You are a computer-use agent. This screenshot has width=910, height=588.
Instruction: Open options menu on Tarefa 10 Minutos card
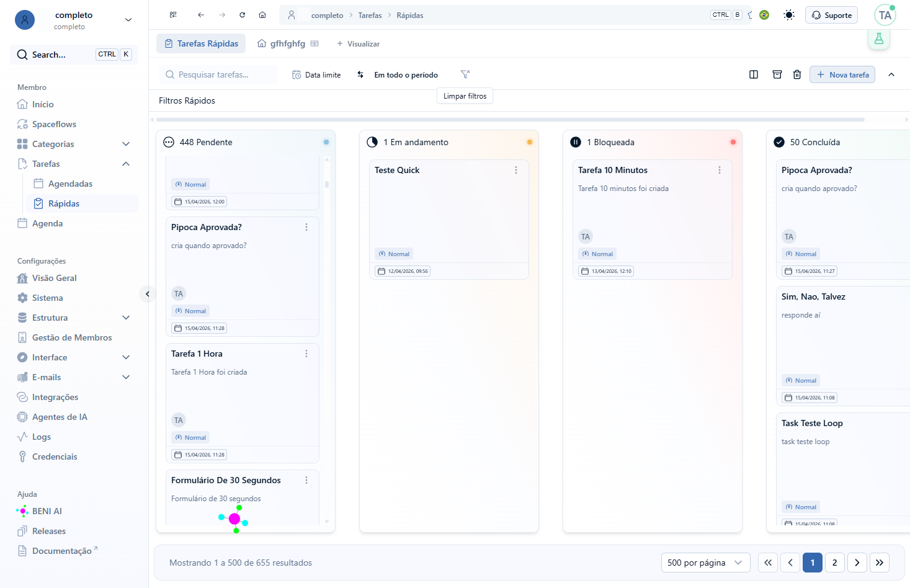pos(720,170)
